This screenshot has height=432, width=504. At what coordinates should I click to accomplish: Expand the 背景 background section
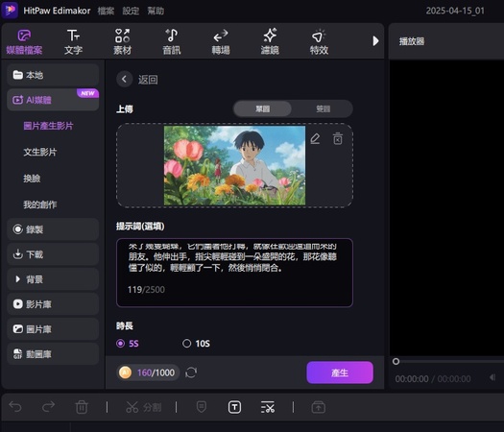53,279
